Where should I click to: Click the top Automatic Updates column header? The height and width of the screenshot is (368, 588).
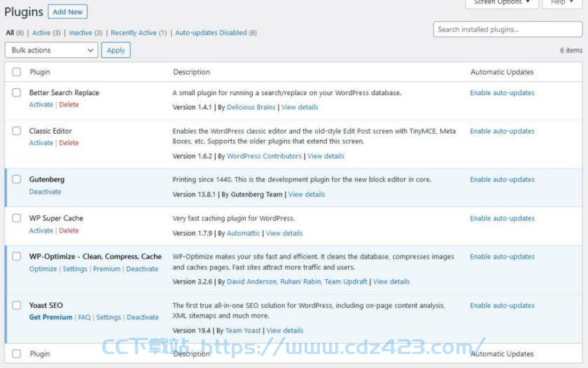point(502,71)
